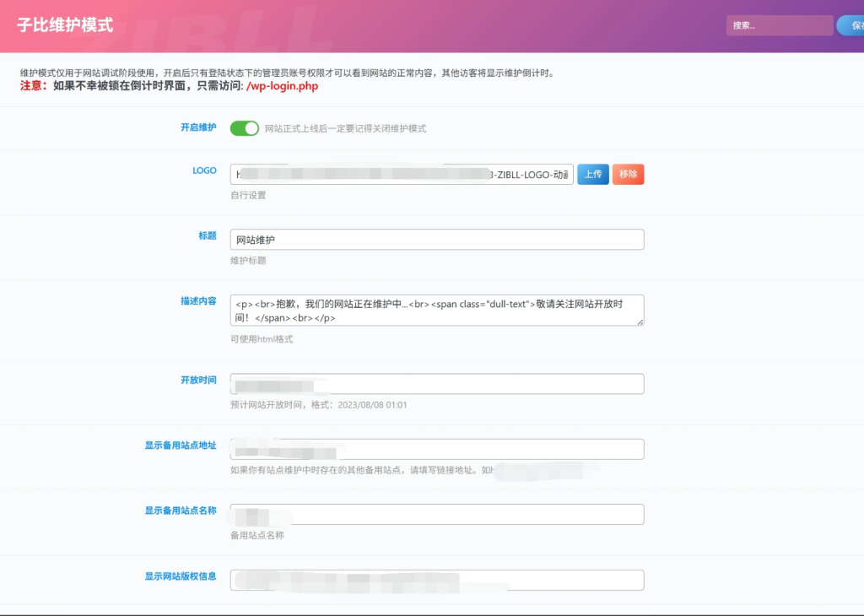The height and width of the screenshot is (616, 864).
Task: Click the hint text 网站正式上线后一定要记得关闭维护模式
Action: (x=345, y=128)
